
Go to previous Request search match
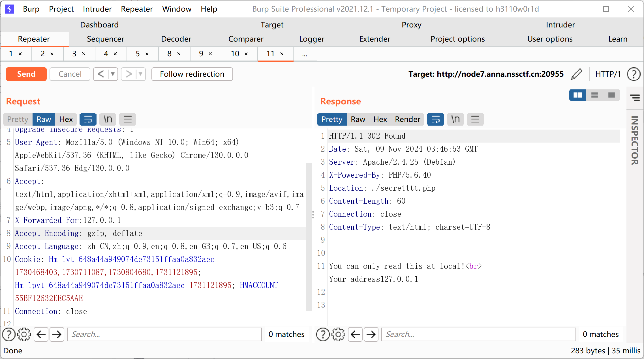click(41, 334)
